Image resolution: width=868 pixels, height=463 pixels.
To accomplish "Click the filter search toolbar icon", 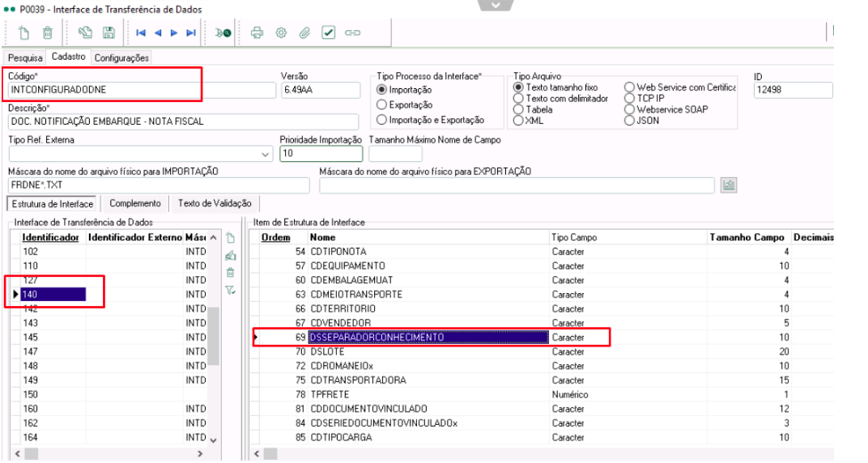I will [x=223, y=33].
